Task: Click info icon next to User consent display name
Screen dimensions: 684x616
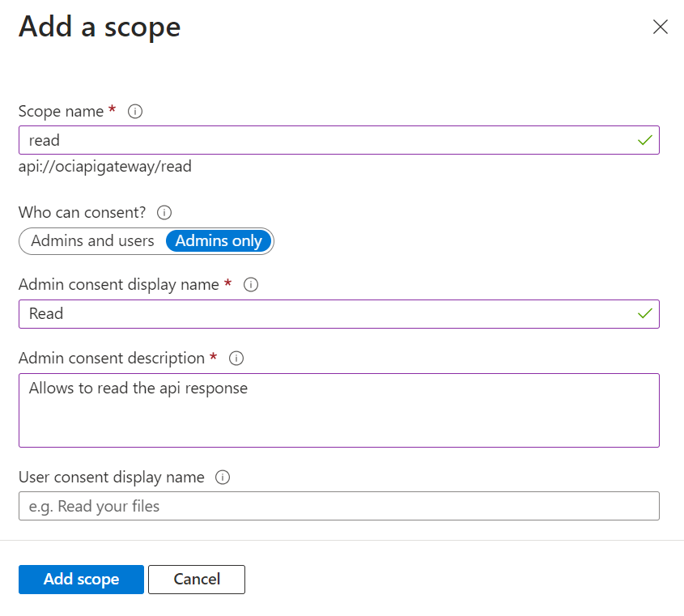Action: pyautogui.click(x=223, y=478)
